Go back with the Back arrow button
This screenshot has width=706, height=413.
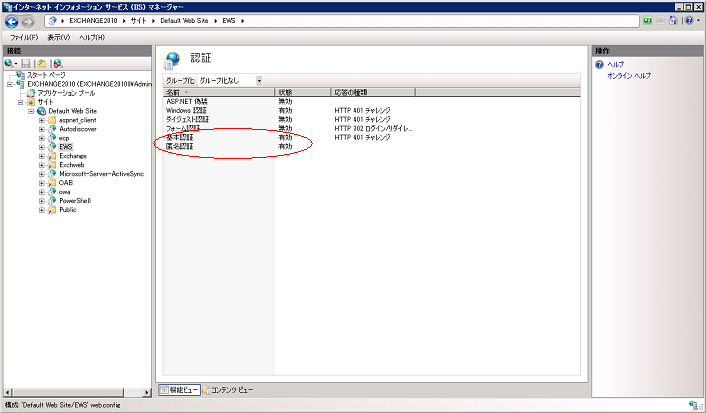(12, 21)
